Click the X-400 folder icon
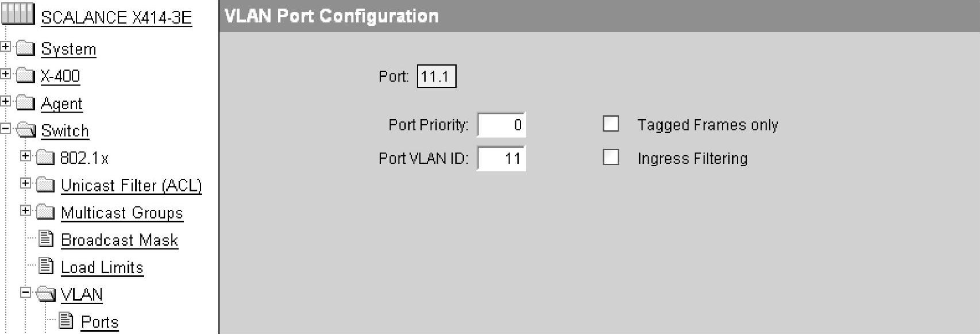Viewport: 980px width, 334px height. pyautogui.click(x=25, y=75)
